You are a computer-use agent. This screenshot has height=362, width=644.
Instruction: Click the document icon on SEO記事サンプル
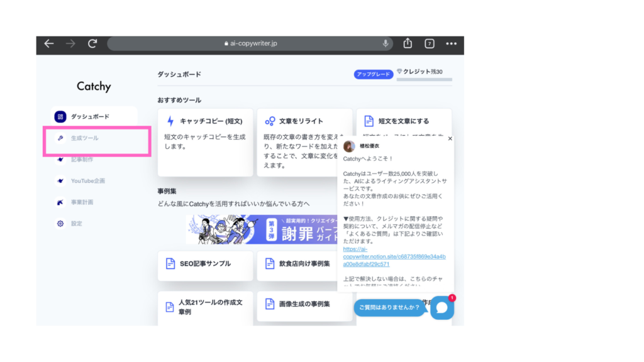[170, 263]
